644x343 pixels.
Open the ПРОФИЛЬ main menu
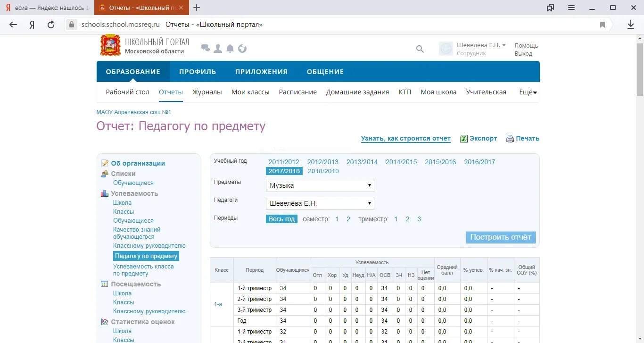click(198, 72)
